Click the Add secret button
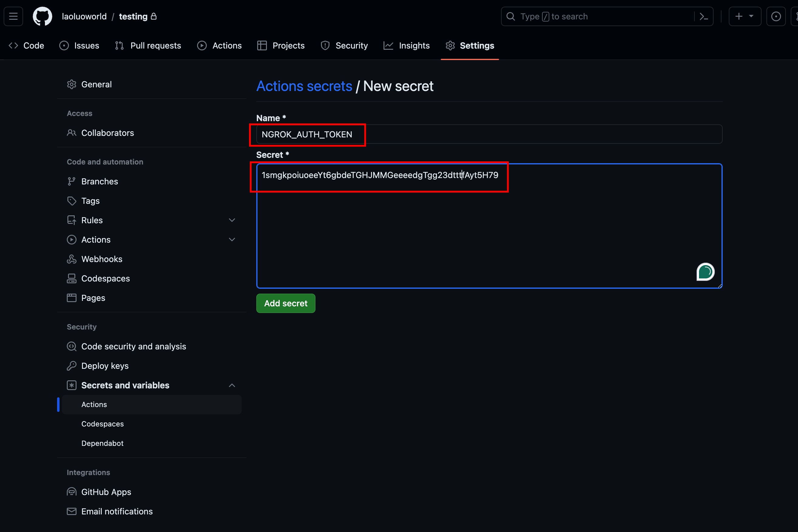Image resolution: width=798 pixels, height=532 pixels. [x=286, y=303]
